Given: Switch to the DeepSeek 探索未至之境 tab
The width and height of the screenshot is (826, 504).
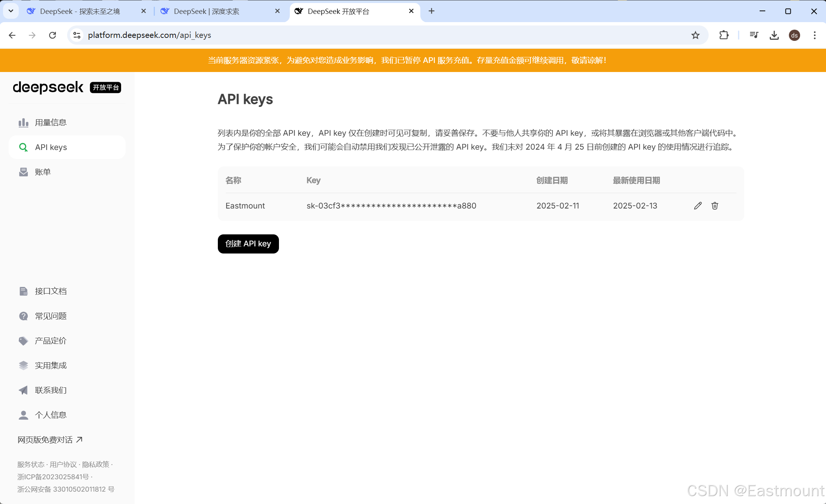Looking at the screenshot, I should tap(80, 11).
